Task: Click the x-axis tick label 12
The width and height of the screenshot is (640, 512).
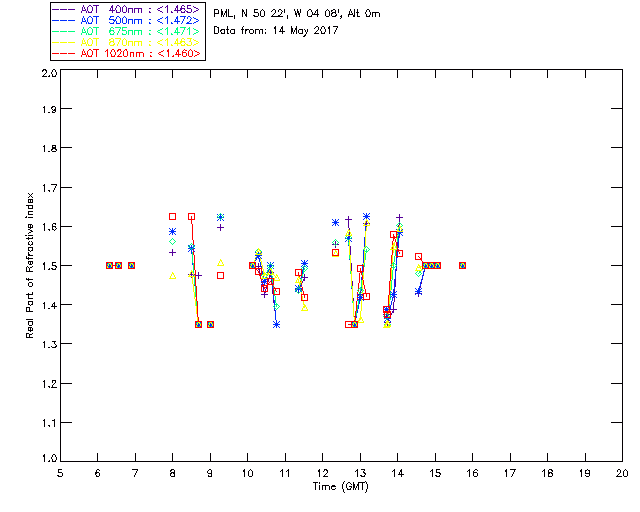Action: click(322, 473)
